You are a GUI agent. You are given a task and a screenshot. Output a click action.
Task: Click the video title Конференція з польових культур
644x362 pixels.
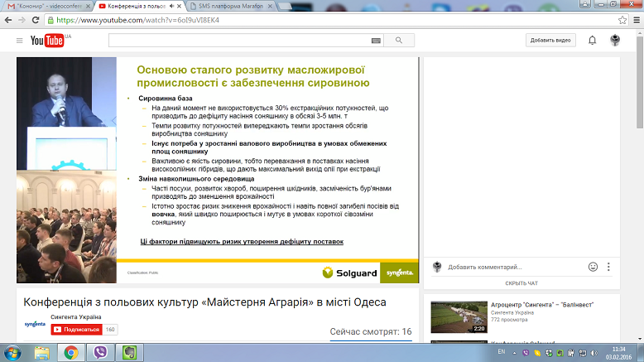(x=204, y=302)
